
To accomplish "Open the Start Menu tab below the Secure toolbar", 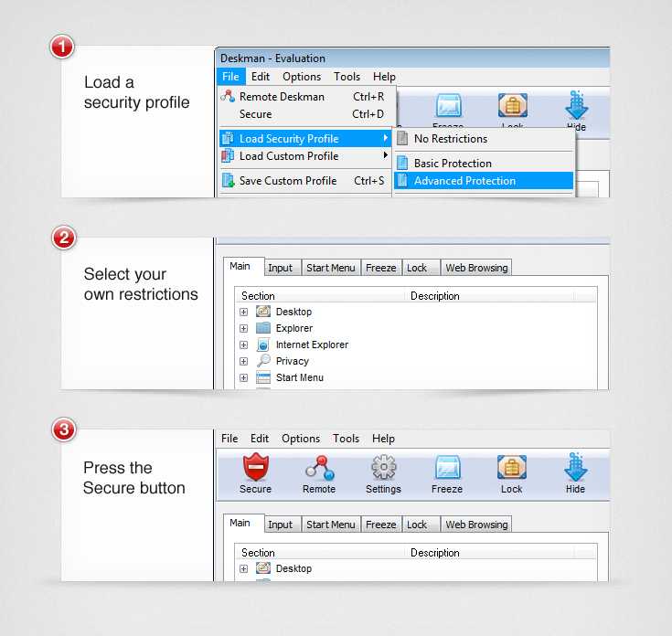I will (x=330, y=525).
